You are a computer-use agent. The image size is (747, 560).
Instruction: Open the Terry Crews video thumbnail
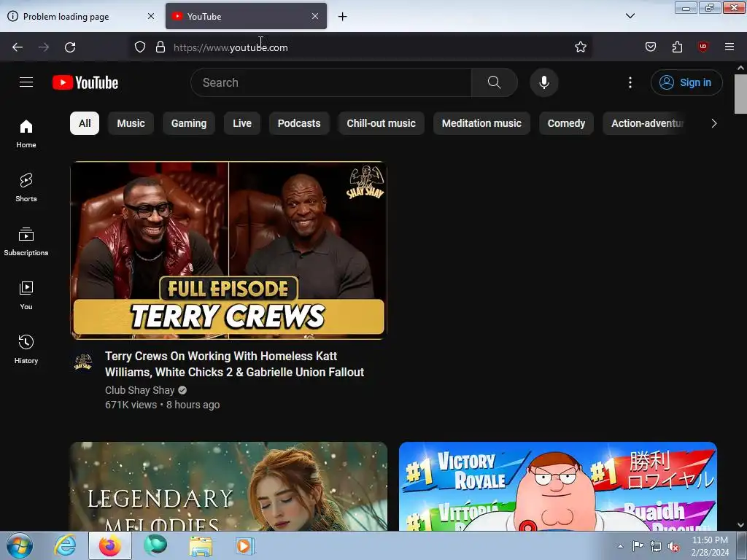click(228, 251)
